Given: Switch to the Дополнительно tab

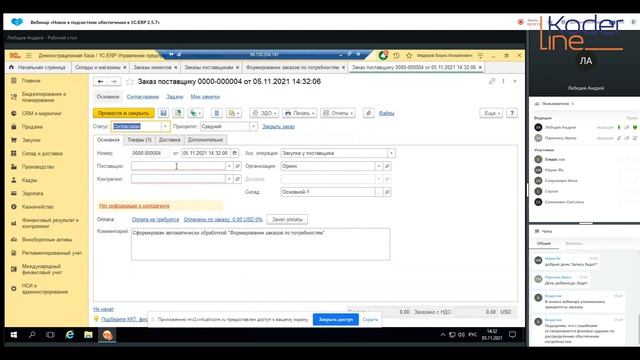Looking at the screenshot, I should (x=205, y=140).
